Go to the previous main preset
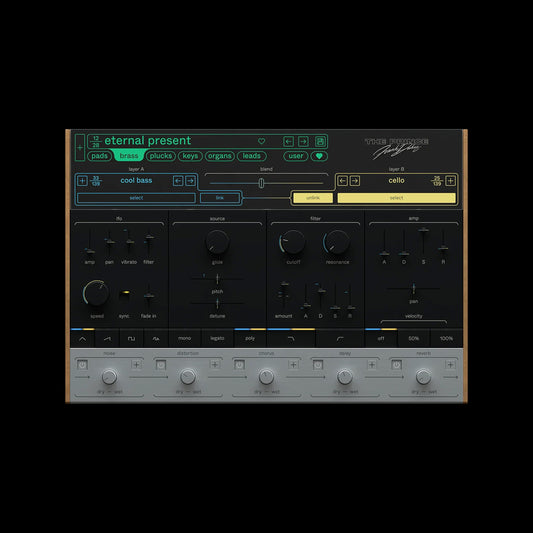The width and height of the screenshot is (533, 533). pyautogui.click(x=288, y=141)
